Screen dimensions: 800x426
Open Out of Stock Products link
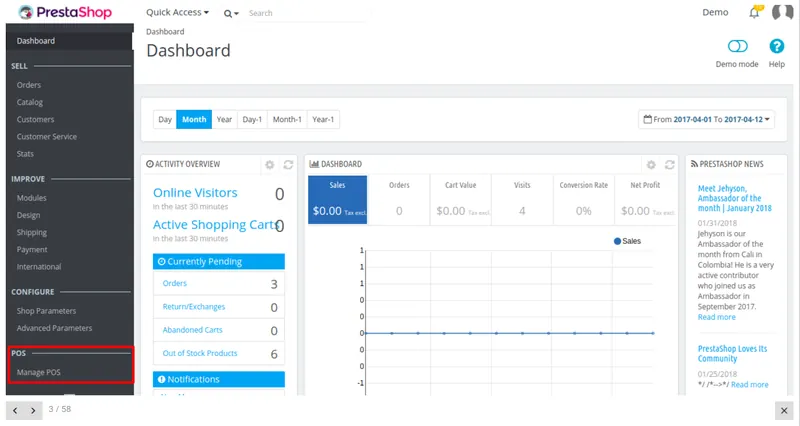(x=199, y=353)
